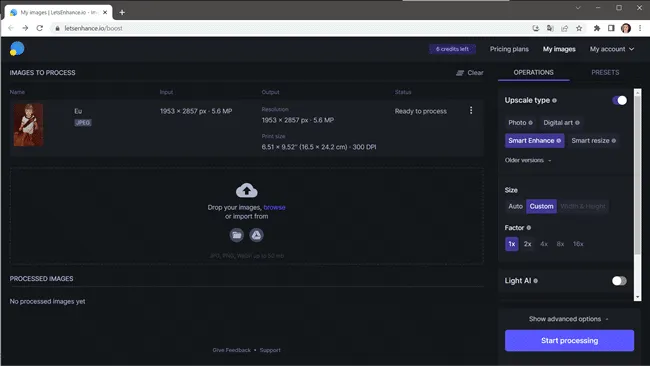Image resolution: width=650 pixels, height=366 pixels.
Task: Select Smart resize upscale type
Action: [593, 141]
